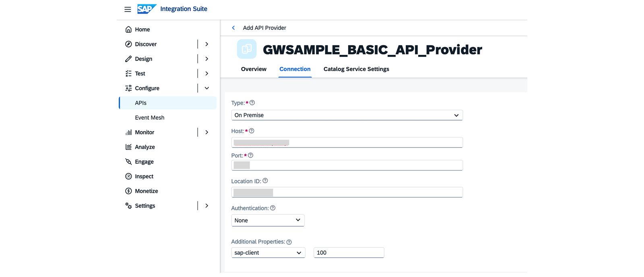Click the Configure section label
644x277 pixels.
pos(147,88)
